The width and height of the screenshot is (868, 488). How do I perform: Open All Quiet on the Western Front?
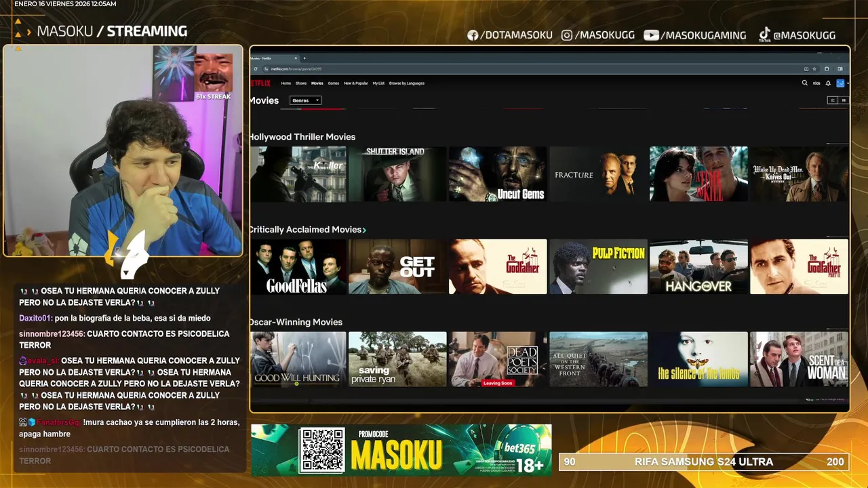pos(598,359)
